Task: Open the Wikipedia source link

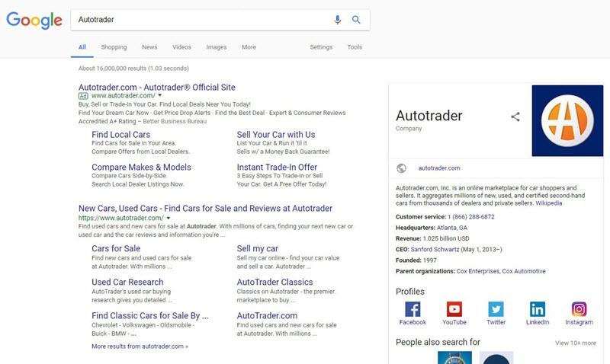Action: (x=548, y=203)
